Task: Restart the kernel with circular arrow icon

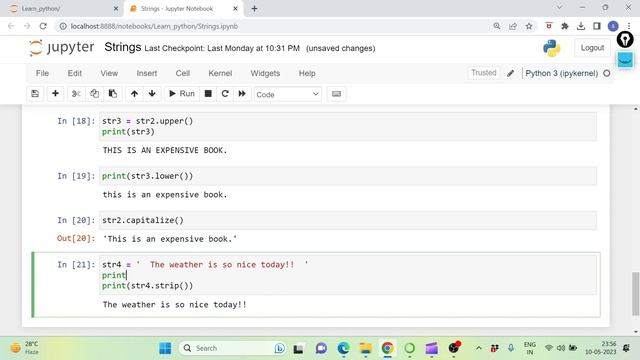Action: pos(225,94)
